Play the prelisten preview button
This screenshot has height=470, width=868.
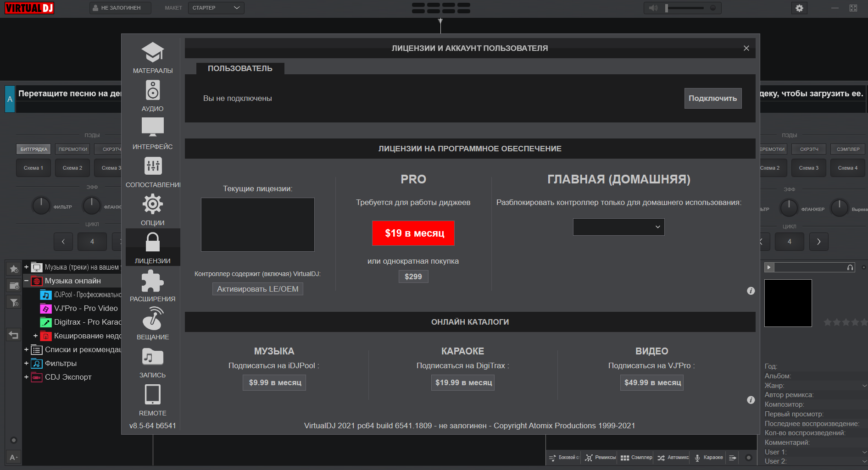769,267
